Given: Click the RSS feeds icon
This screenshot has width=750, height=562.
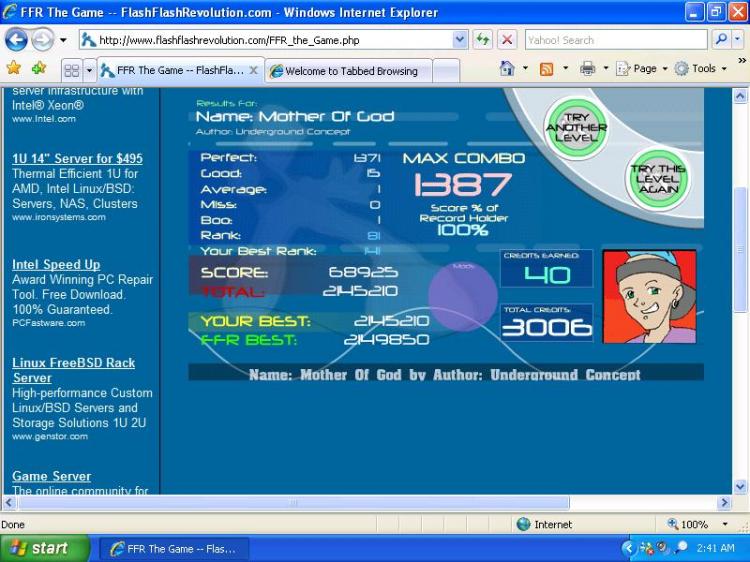Looking at the screenshot, I should click(546, 69).
